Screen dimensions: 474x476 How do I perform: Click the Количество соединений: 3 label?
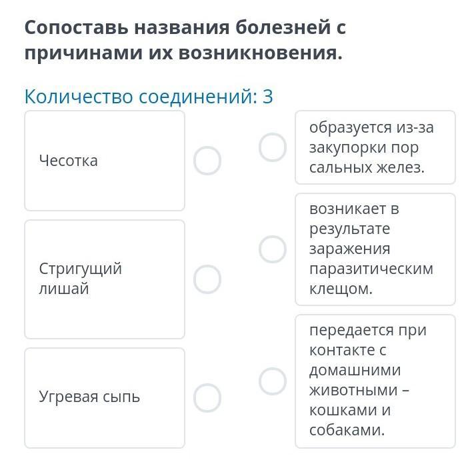pyautogui.click(x=149, y=97)
